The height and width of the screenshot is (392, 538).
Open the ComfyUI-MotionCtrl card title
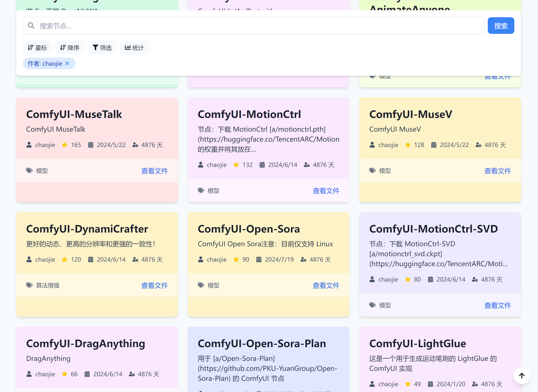point(249,114)
